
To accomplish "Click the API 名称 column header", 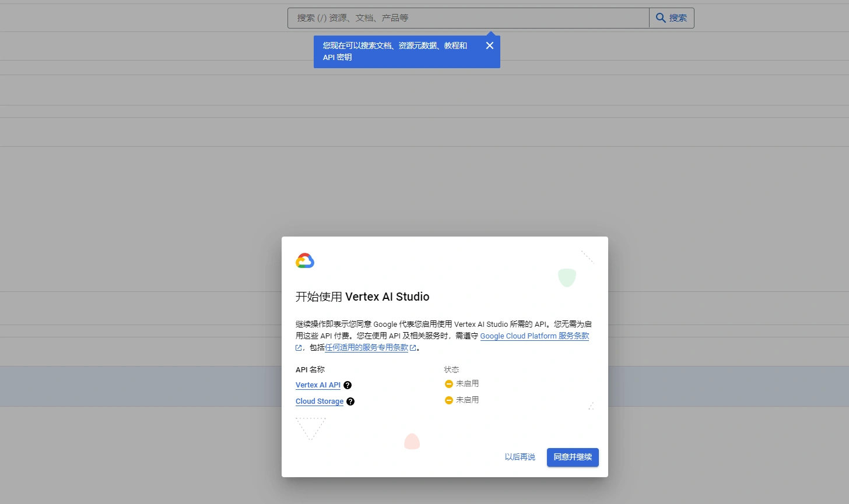I will point(310,369).
